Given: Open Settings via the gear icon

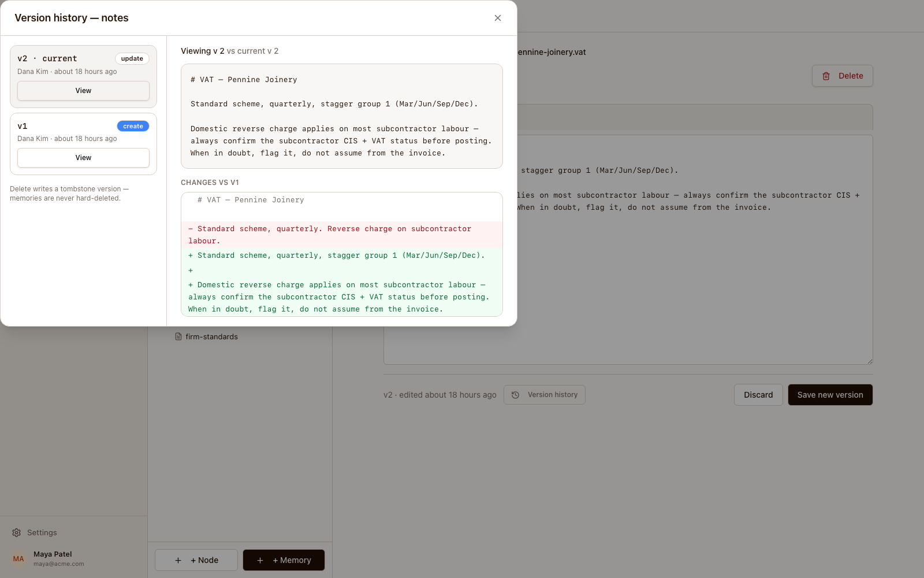Looking at the screenshot, I should (x=16, y=532).
